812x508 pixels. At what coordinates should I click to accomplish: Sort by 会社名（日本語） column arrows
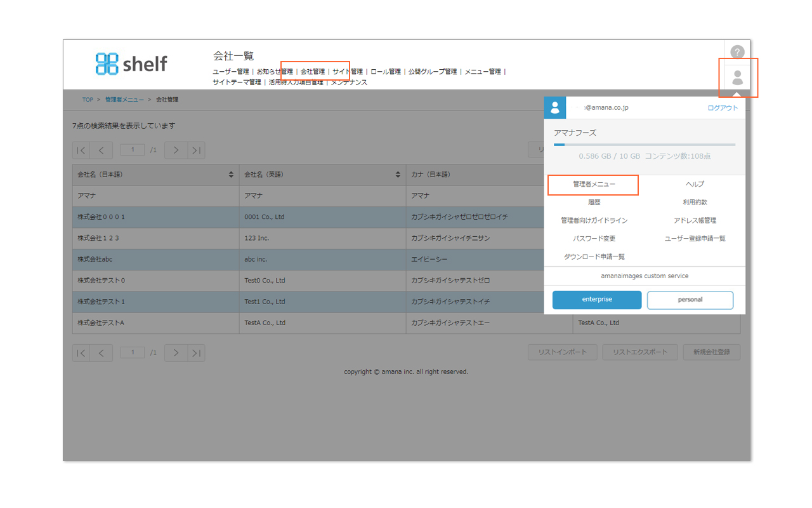coord(231,175)
